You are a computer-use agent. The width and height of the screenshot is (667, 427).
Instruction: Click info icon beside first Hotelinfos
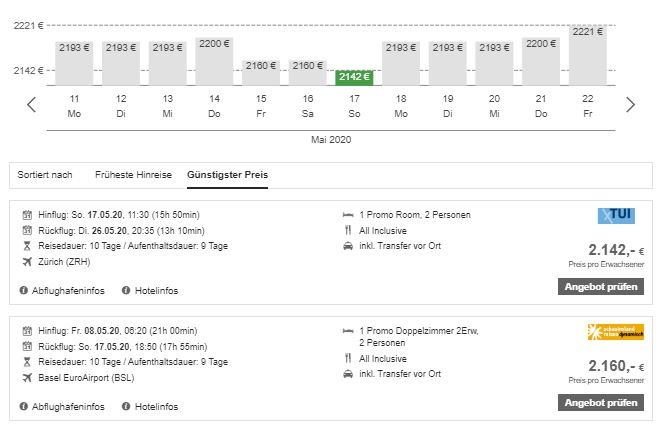pos(126,290)
